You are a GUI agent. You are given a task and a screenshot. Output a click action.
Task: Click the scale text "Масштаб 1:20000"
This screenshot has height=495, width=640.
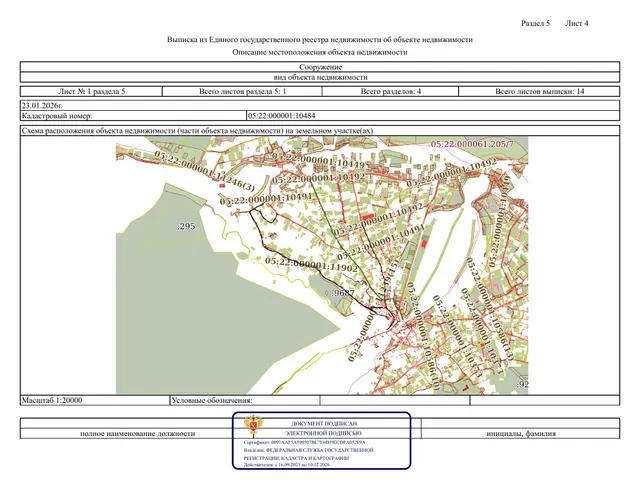point(52,400)
